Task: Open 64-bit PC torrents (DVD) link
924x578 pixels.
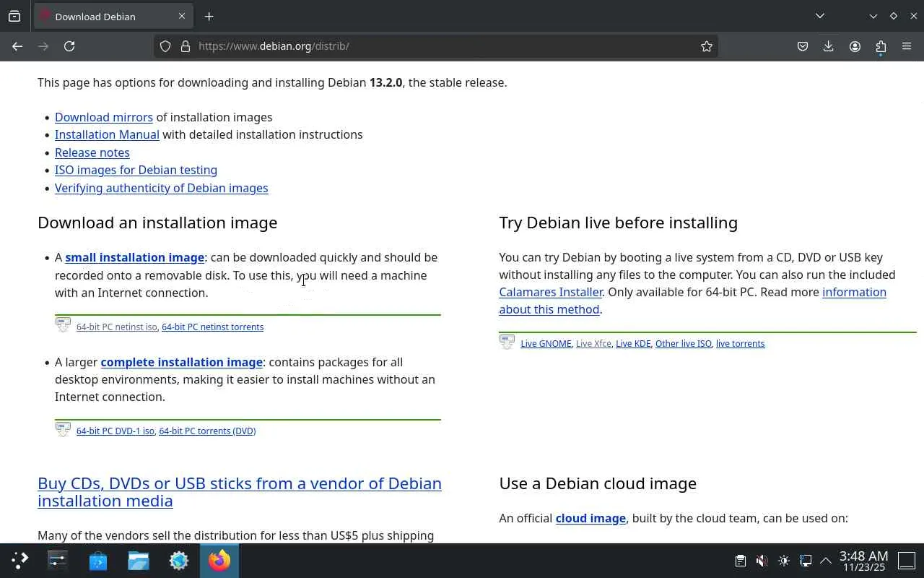Action: tap(207, 431)
